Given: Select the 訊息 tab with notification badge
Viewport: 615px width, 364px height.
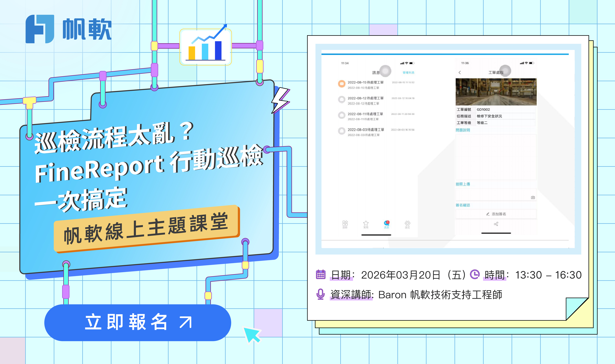Looking at the screenshot, I should point(387,224).
